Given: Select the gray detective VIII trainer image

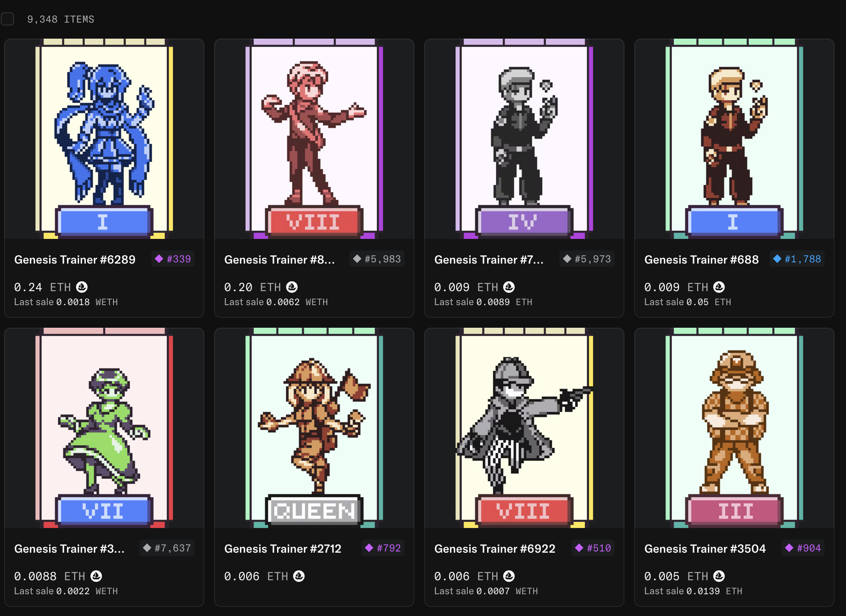Looking at the screenshot, I should pos(524,428).
